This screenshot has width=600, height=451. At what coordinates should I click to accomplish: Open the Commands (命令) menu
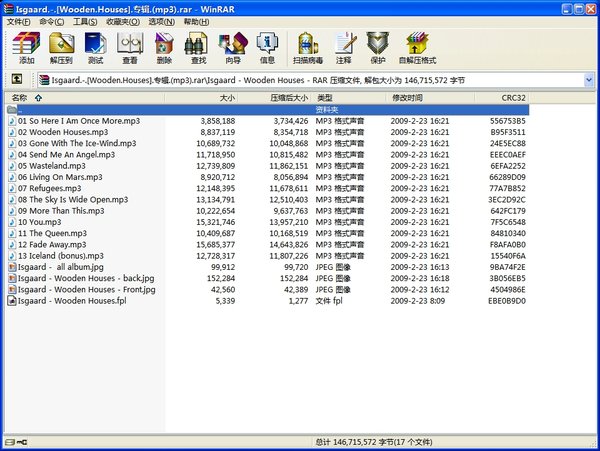[52, 22]
